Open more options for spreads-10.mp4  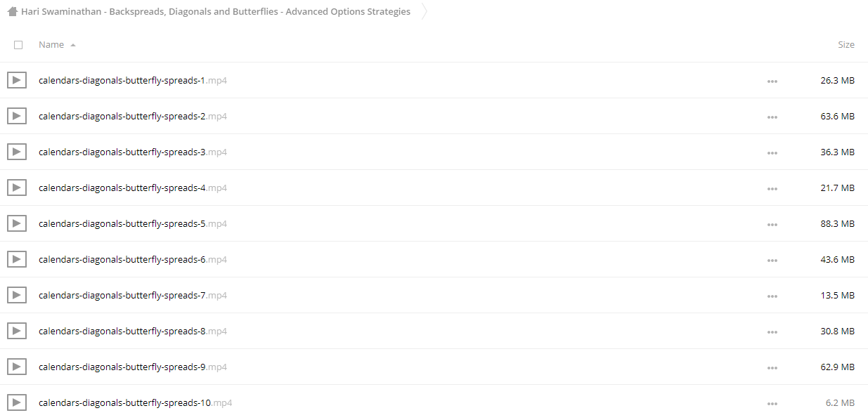[772, 403]
